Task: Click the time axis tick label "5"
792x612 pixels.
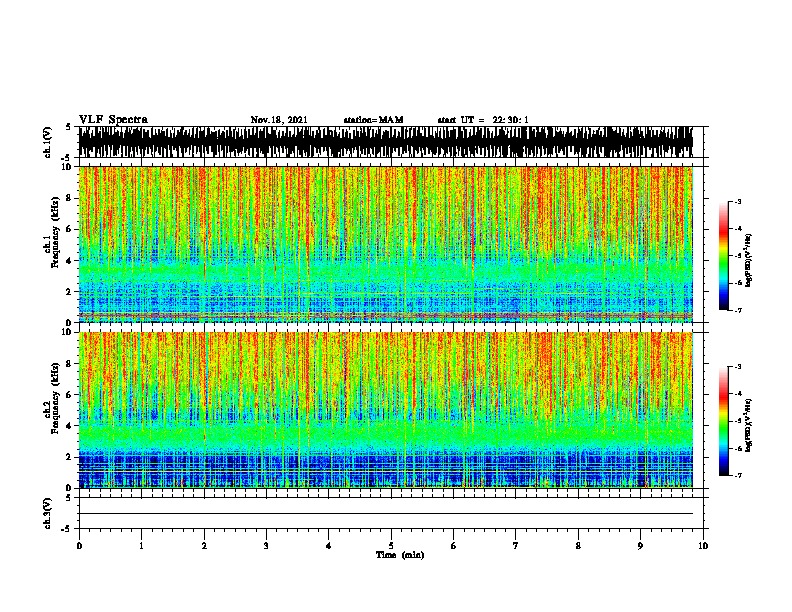Action: pyautogui.click(x=391, y=546)
